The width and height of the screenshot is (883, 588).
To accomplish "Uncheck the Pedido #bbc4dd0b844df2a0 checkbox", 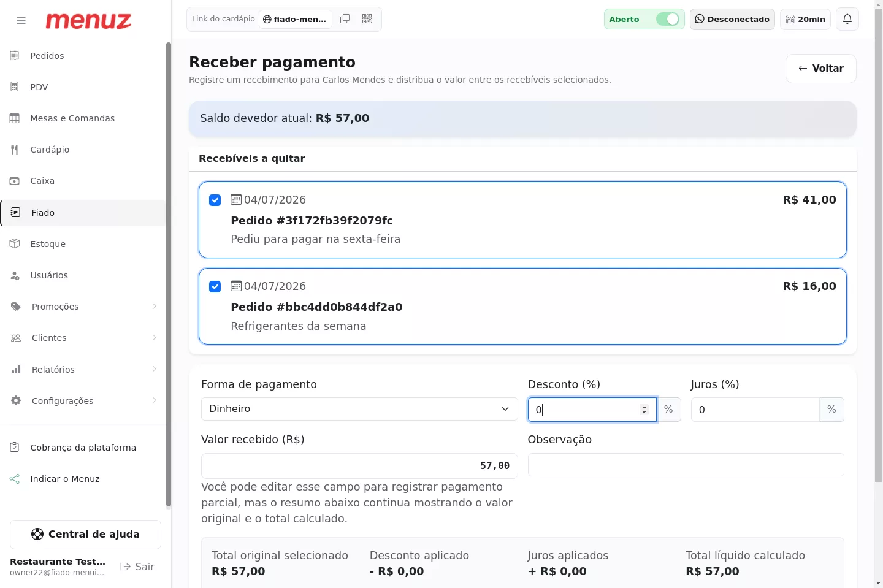I will (215, 286).
